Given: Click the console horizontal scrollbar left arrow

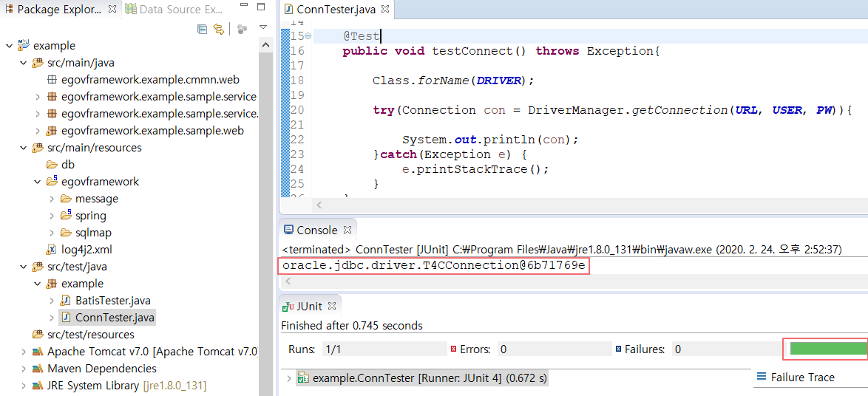Looking at the screenshot, I should point(288,281).
